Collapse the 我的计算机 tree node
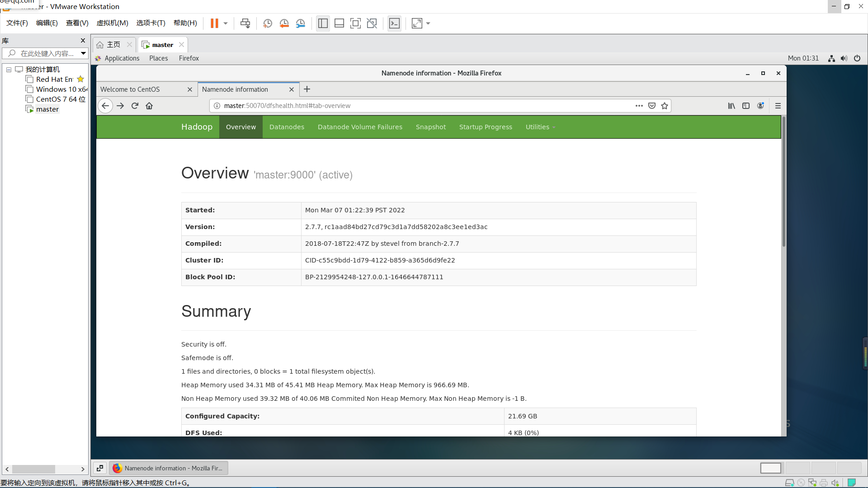Viewport: 868px width, 488px height. 9,70
